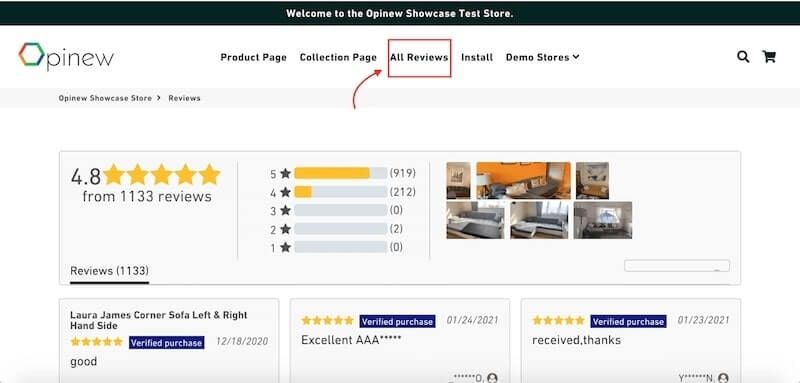
Task: Click the (919) five-star count
Action: pyautogui.click(x=403, y=173)
